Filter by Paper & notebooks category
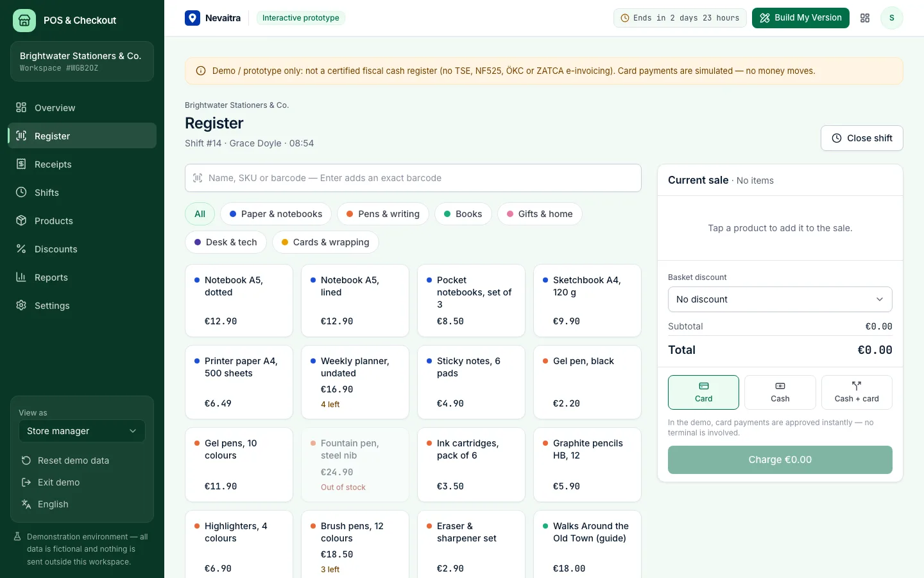The height and width of the screenshot is (578, 924). 276,214
